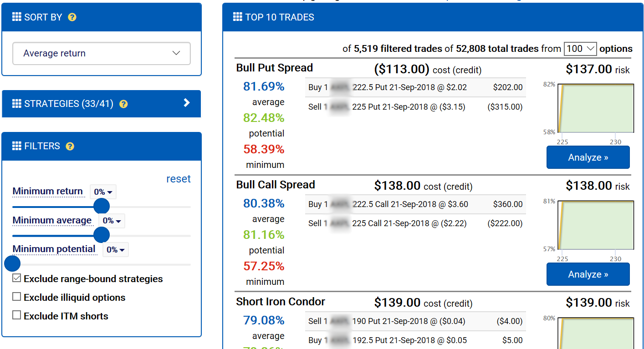Click the 80.38% average return value

pyautogui.click(x=264, y=203)
